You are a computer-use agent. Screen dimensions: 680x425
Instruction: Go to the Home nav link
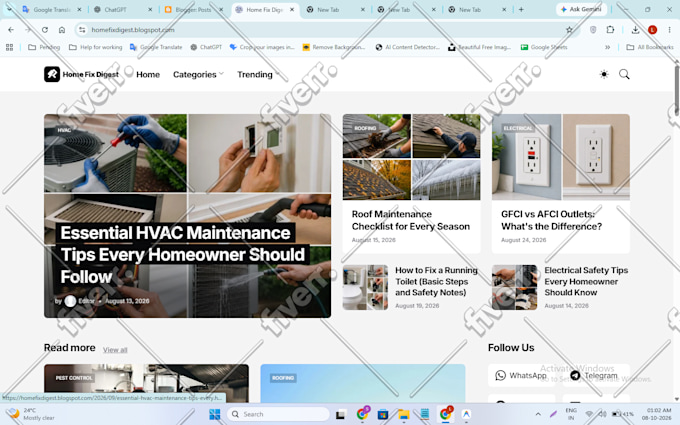click(148, 75)
